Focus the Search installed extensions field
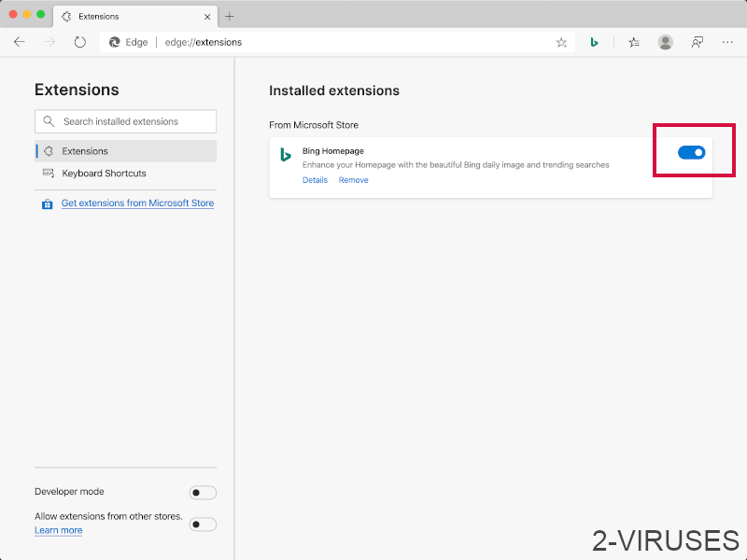This screenshot has width=747, height=560. coord(126,121)
